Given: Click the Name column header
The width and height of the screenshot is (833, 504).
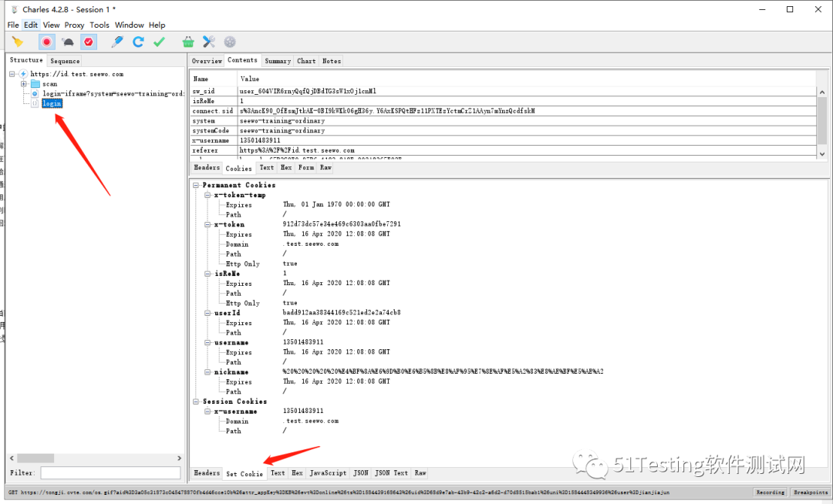Looking at the screenshot, I should coord(214,79).
